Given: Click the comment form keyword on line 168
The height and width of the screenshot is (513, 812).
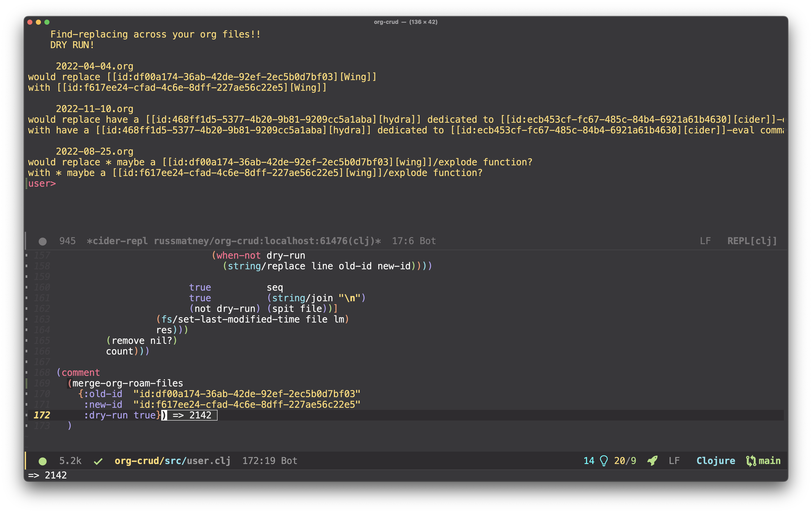Looking at the screenshot, I should pos(81,373).
